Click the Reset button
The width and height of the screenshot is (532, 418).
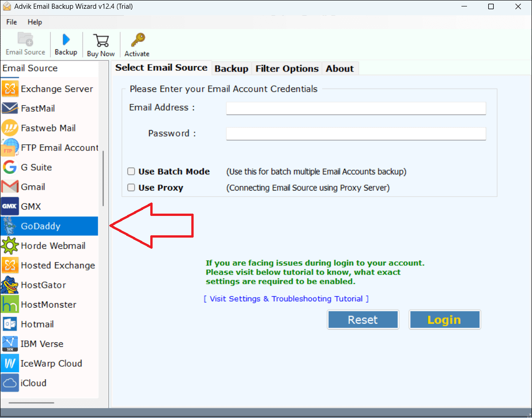pos(363,320)
